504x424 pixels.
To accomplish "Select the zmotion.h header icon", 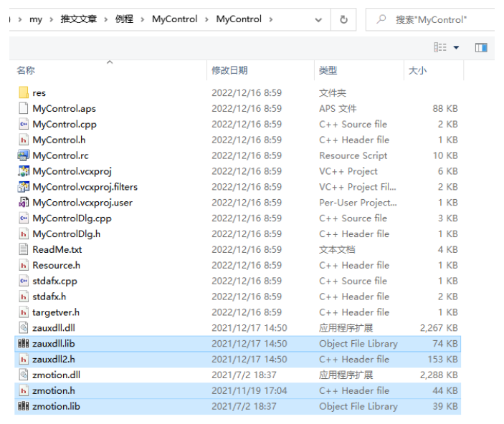I will click(24, 391).
